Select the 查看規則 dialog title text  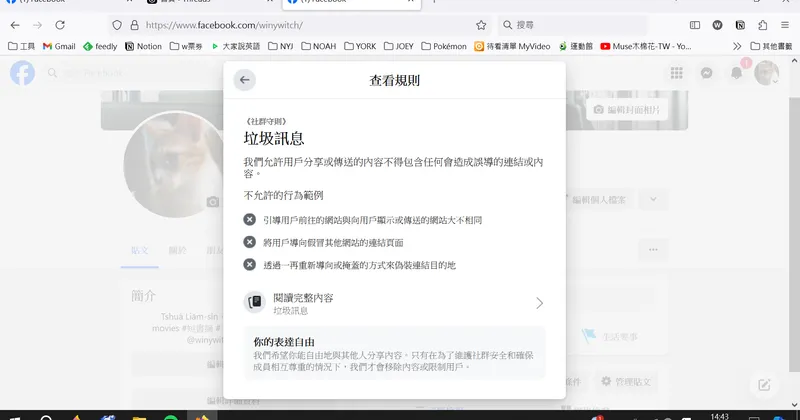[x=394, y=80]
